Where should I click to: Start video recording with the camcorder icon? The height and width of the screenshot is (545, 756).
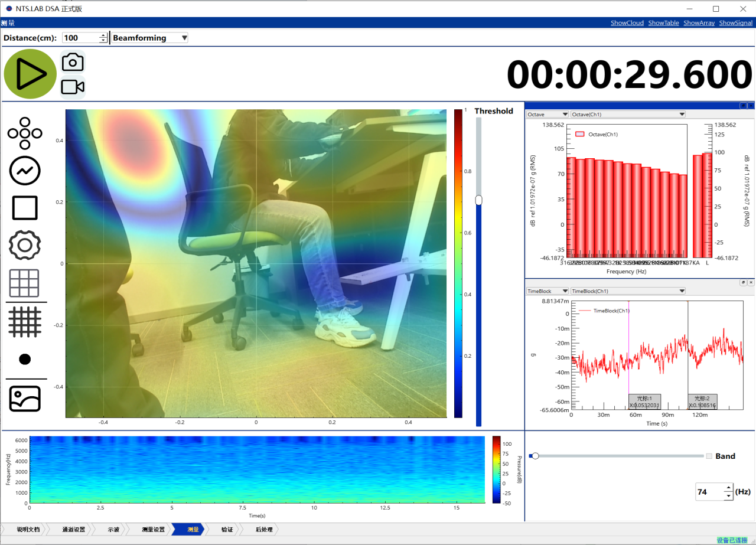(x=73, y=87)
